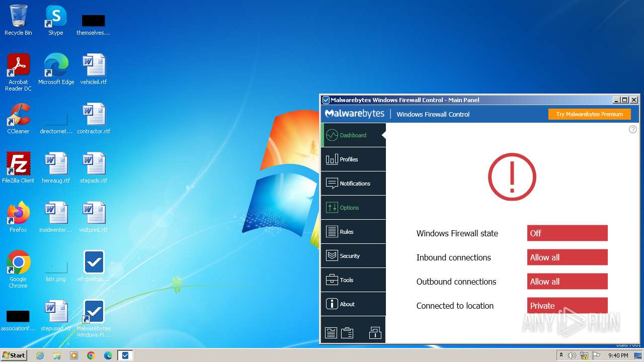
Task: Open media player from taskbar
Action: point(74,355)
